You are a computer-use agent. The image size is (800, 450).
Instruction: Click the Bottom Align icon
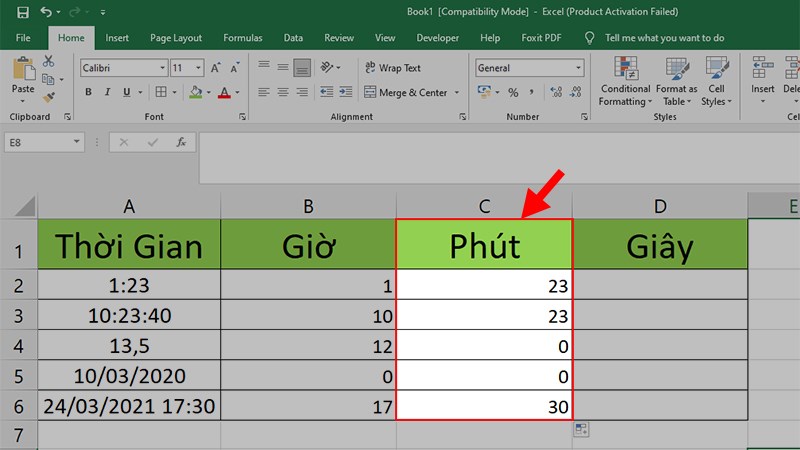point(302,67)
